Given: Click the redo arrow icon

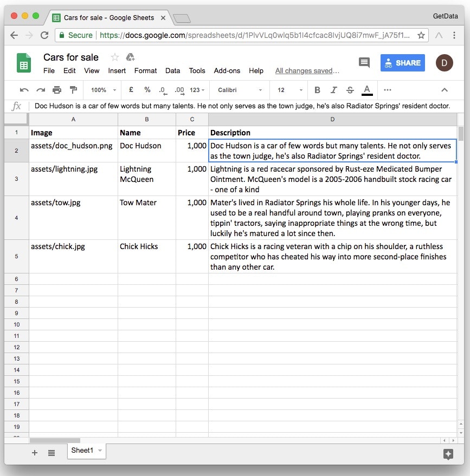Looking at the screenshot, I should click(x=41, y=90).
